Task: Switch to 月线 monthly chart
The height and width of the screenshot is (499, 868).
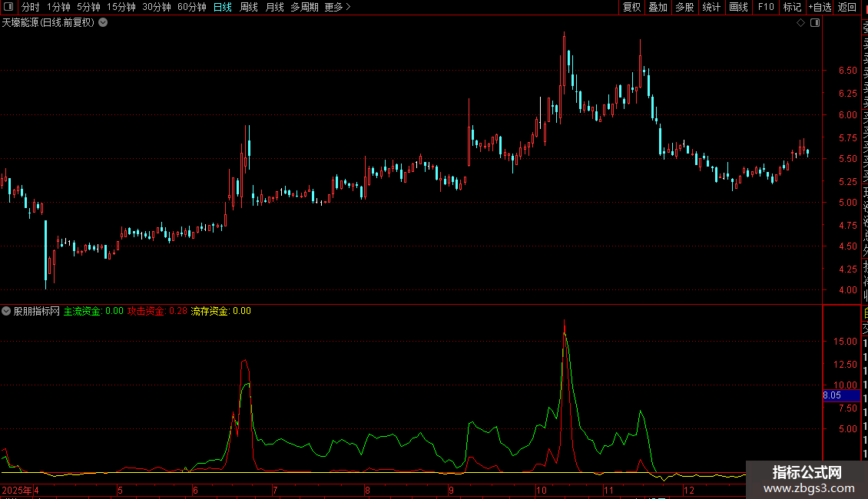Action: (x=274, y=7)
